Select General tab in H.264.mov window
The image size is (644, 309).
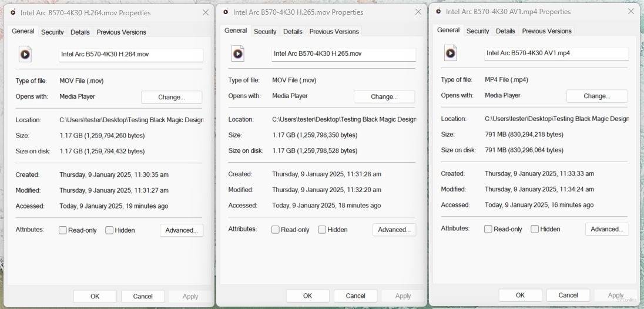click(23, 31)
